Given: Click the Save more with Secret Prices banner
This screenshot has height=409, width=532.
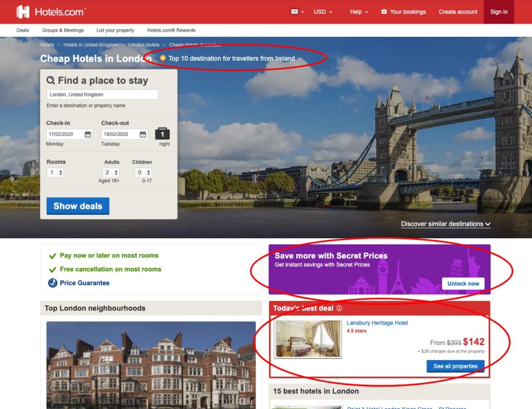Looking at the screenshot, I should 379,269.
